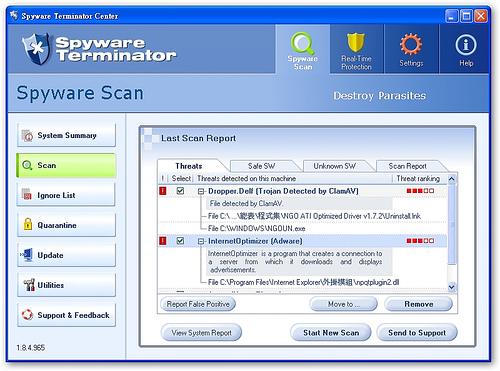Screen dimensions: 500x371
Task: Click the Support & Feedback lifebuoy icon
Action: pyautogui.click(x=27, y=315)
